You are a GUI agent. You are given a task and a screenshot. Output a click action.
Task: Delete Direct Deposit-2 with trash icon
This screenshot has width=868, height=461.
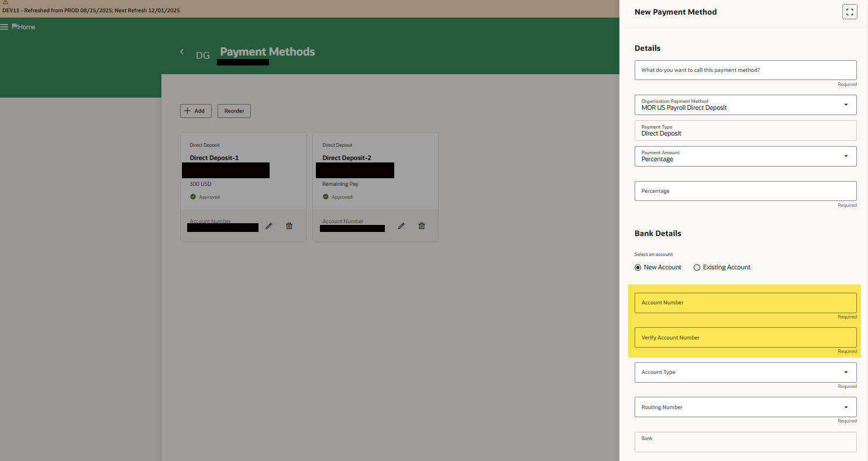coord(422,226)
